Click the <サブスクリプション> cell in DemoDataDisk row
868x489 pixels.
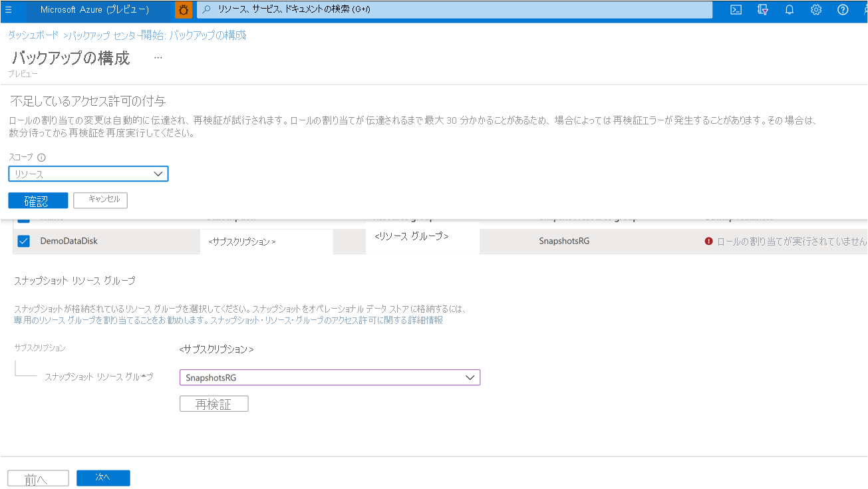[x=242, y=242]
